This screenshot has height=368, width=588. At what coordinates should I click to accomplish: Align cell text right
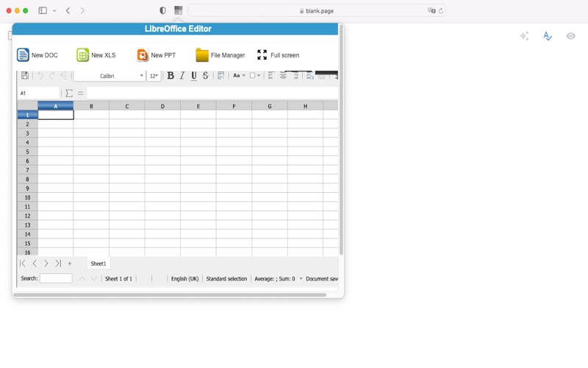(x=295, y=76)
